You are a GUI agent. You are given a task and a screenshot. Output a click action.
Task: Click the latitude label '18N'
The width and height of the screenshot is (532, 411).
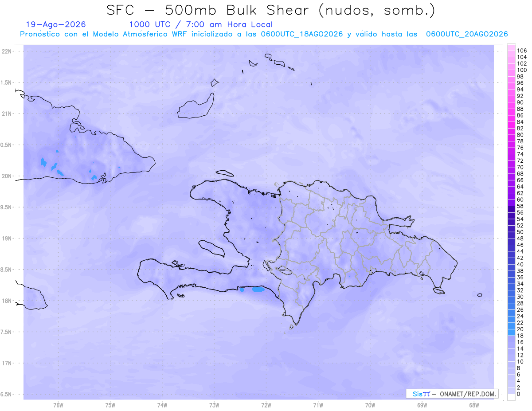(7, 301)
